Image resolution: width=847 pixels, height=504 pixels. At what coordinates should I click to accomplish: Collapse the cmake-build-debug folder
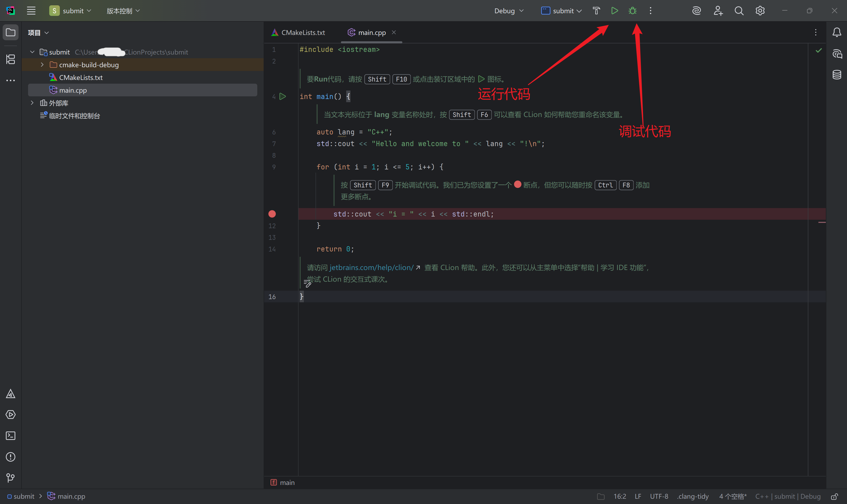tap(42, 65)
